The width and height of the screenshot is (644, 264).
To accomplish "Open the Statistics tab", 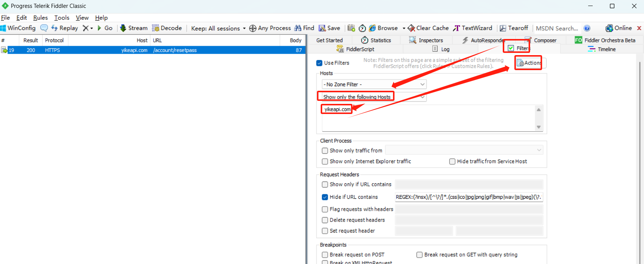I will point(376,40).
